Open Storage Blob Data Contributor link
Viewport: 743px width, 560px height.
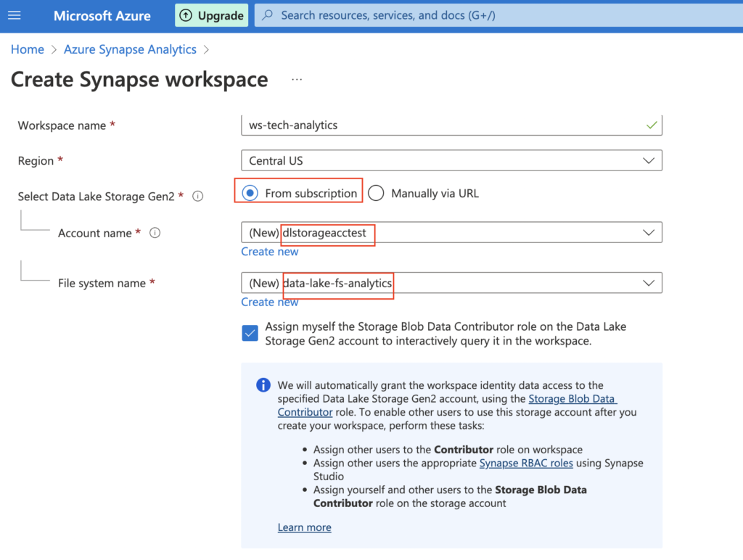coord(572,399)
